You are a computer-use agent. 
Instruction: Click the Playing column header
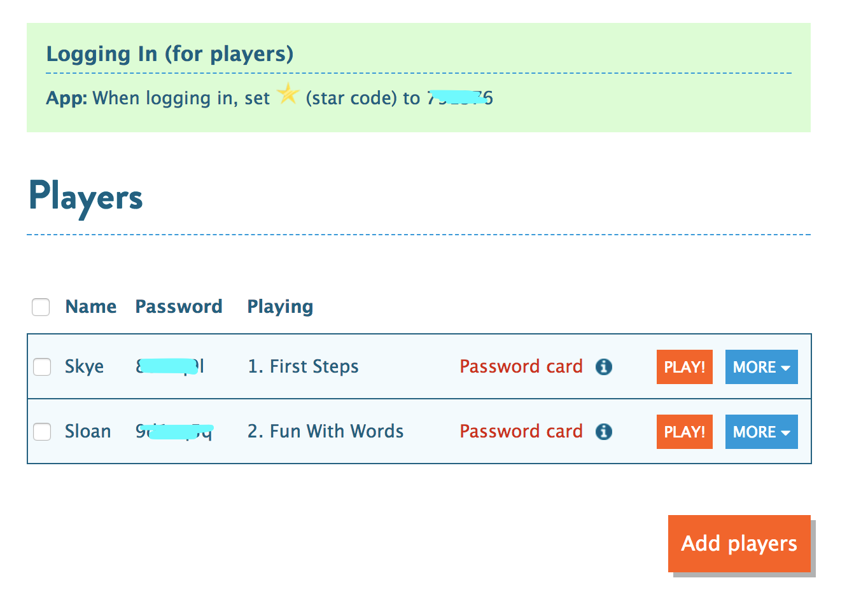click(280, 307)
